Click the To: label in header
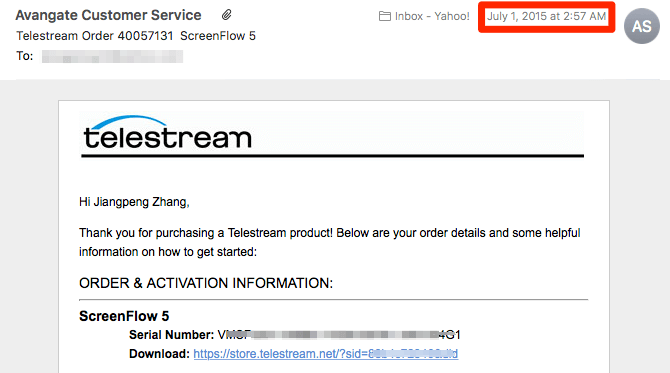This screenshot has width=670, height=373. [25, 56]
